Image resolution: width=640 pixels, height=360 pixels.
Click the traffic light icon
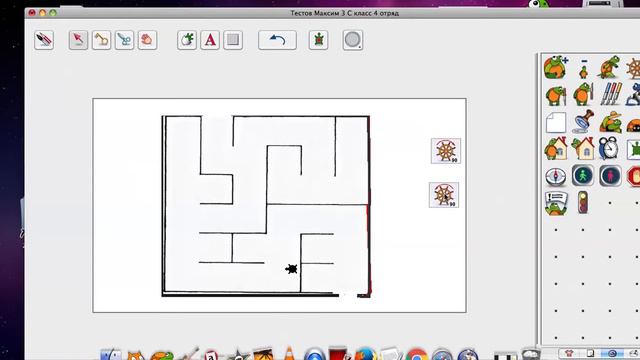(x=583, y=202)
